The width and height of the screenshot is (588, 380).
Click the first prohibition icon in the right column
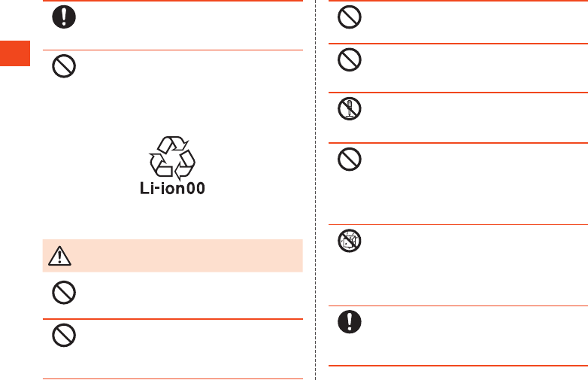pyautogui.click(x=350, y=17)
